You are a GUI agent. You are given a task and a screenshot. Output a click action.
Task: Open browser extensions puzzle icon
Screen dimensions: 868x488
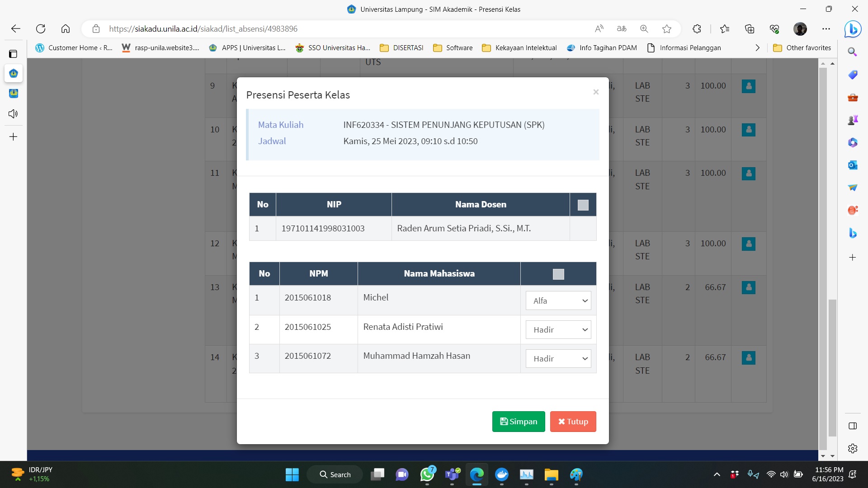click(697, 29)
